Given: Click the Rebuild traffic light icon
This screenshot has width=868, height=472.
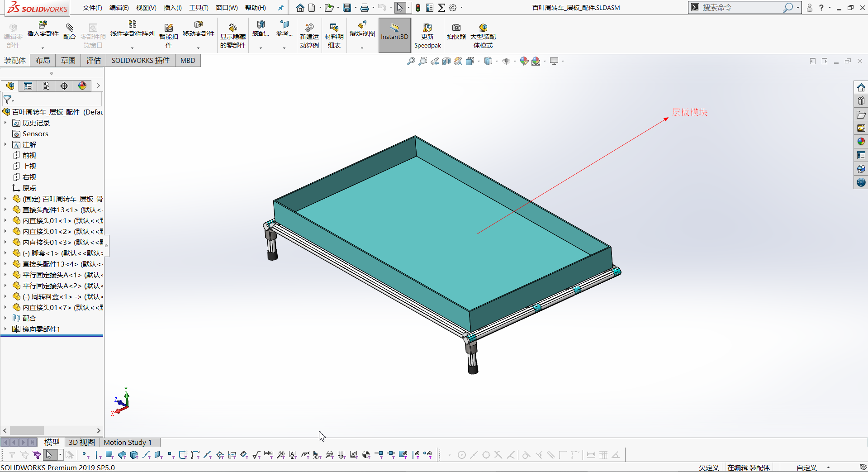Looking at the screenshot, I should (x=418, y=8).
